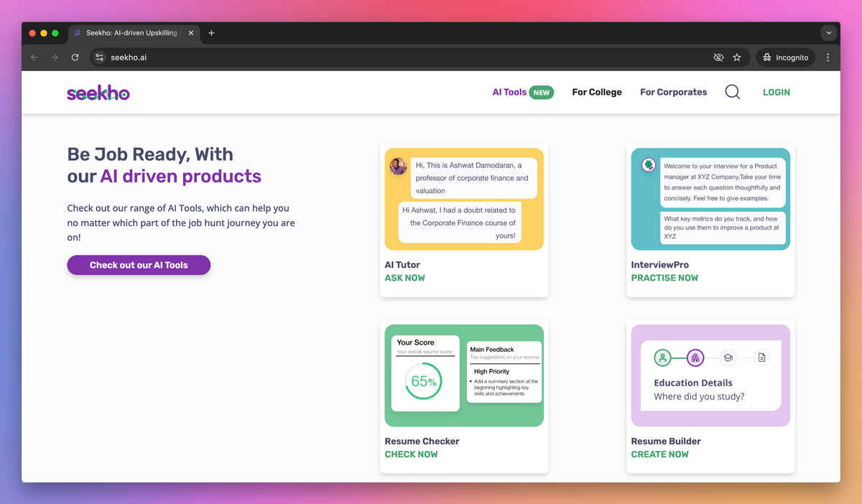Expand the tab search dropdown arrow
Screen dimensions: 862x504
pyautogui.click(x=829, y=33)
